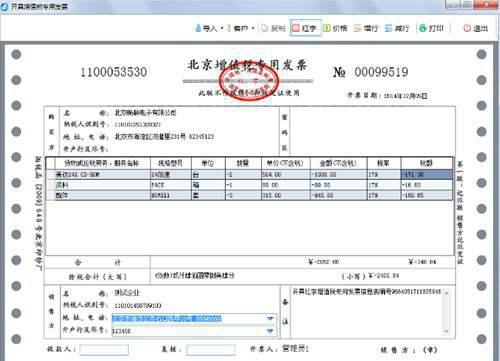Click the buyer 开户行及账号 bank account line
This screenshot has height=361, width=500.
point(86,149)
